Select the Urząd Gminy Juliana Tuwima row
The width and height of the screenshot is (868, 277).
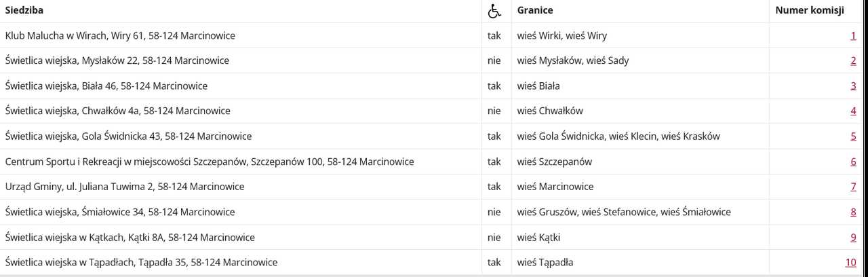click(x=431, y=187)
